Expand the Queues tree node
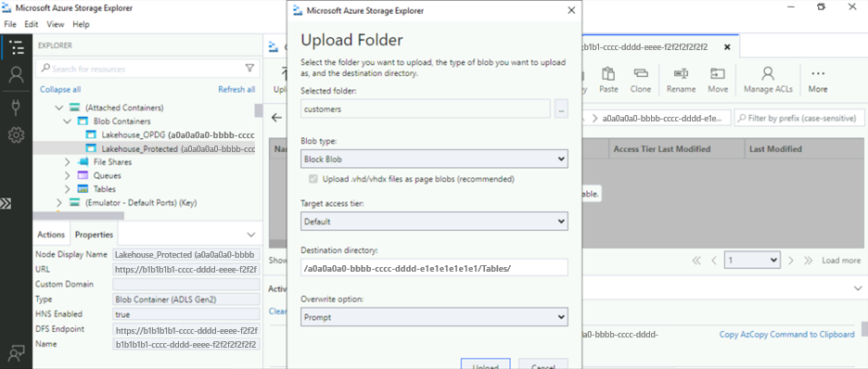This screenshot has width=868, height=369. pos(68,175)
